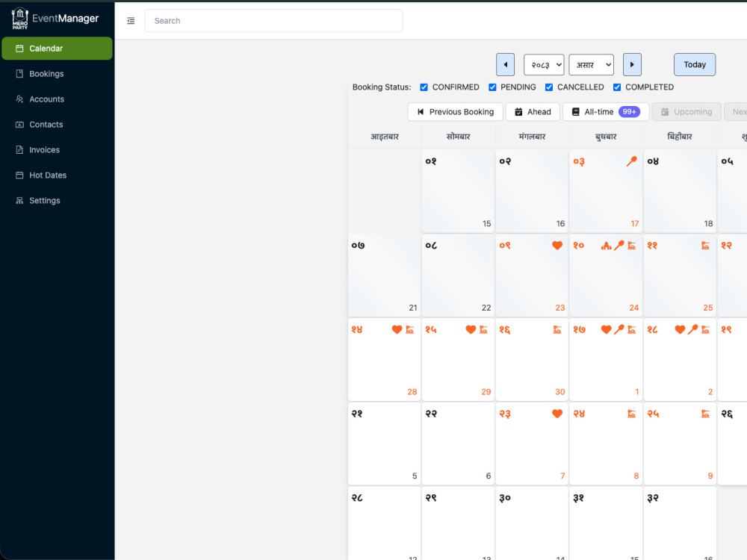The image size is (747, 560).
Task: Click the Previous Booking button
Action: tap(456, 112)
